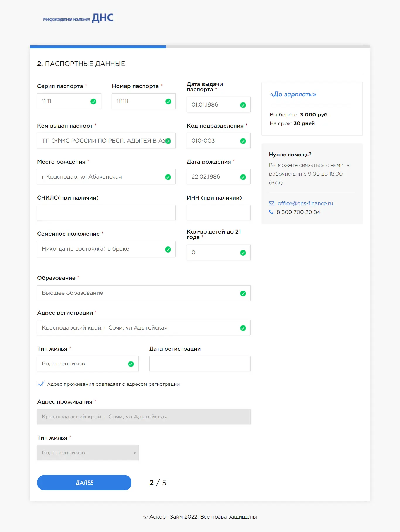Click green checkmark in Адрес регистрации field
400x532 pixels.
pyautogui.click(x=243, y=328)
